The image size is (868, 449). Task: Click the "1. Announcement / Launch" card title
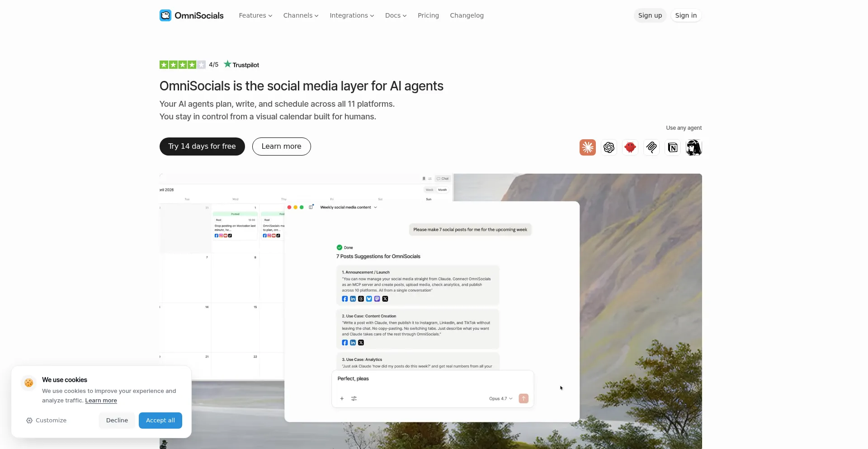click(x=366, y=272)
